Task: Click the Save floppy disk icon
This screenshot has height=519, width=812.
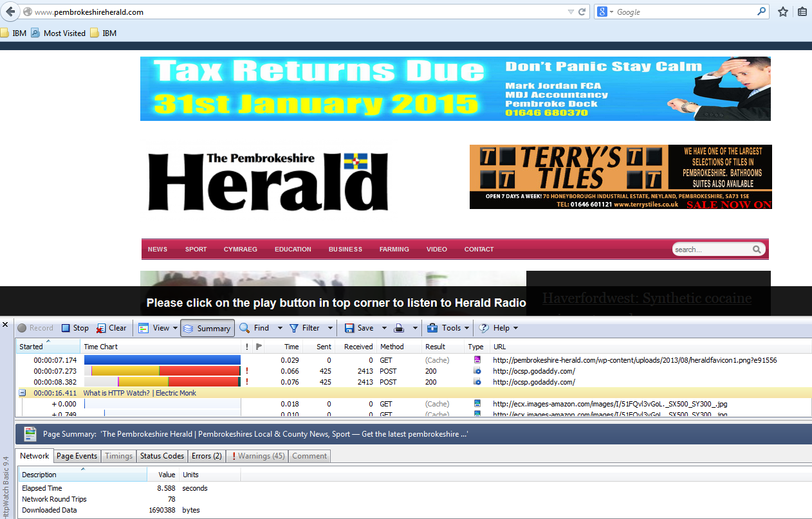Action: 349,328
